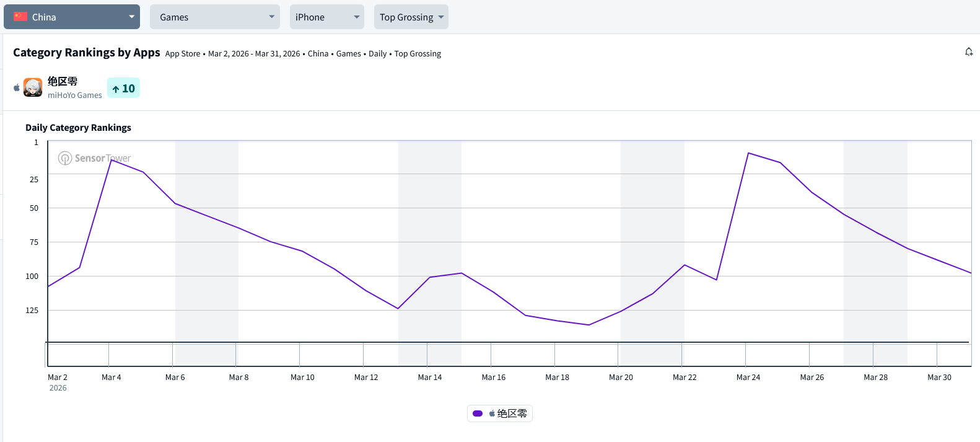Click the Daily Category Rankings heading
Image resolution: width=980 pixels, height=442 pixels.
(78, 127)
